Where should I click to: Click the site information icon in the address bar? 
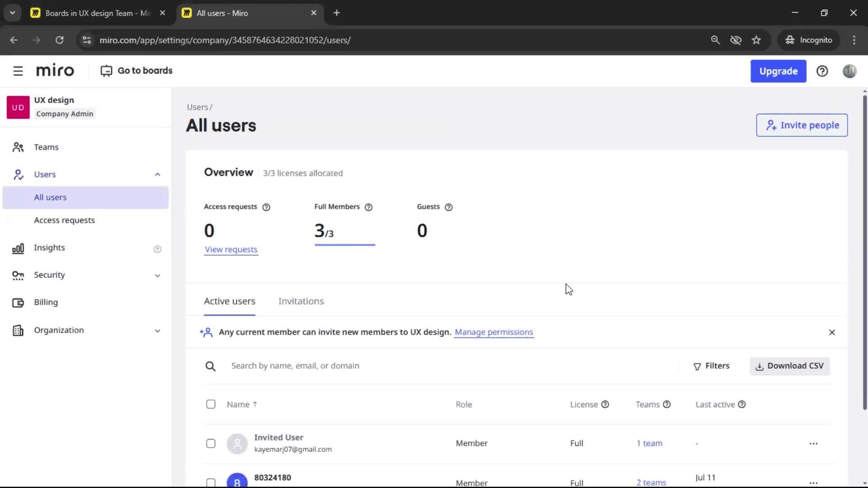coord(86,40)
